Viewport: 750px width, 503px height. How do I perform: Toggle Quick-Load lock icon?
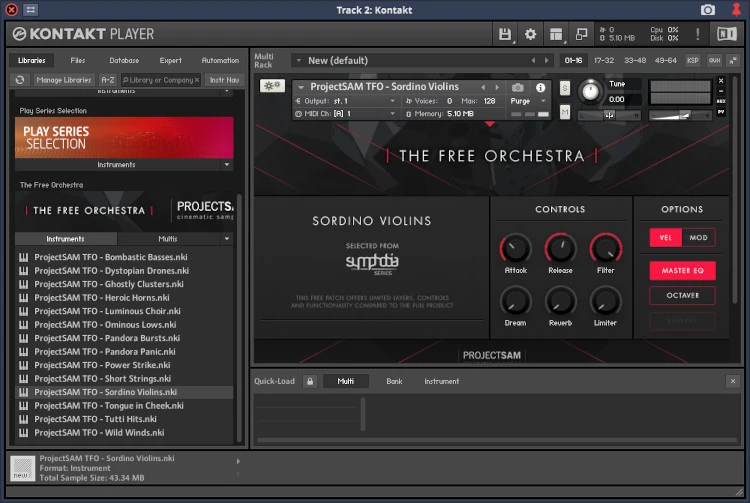[x=310, y=381]
